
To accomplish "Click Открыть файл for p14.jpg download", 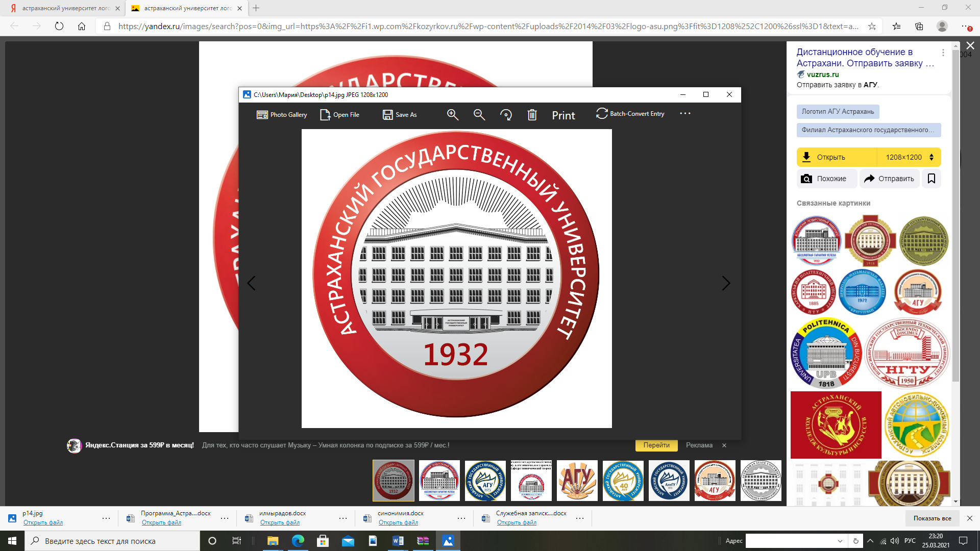I will 43,522.
